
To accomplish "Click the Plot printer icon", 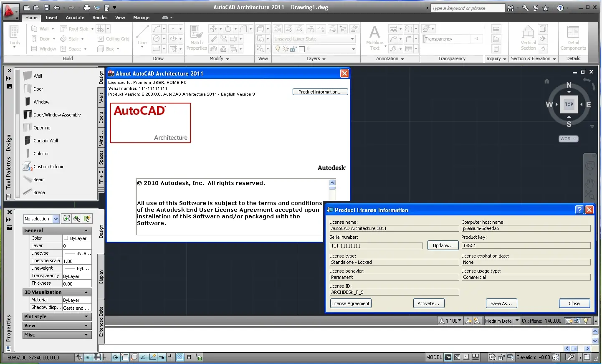I will pos(86,8).
